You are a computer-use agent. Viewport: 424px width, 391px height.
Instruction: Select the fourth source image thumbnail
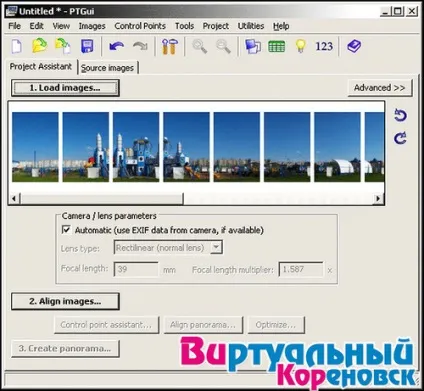[186, 147]
